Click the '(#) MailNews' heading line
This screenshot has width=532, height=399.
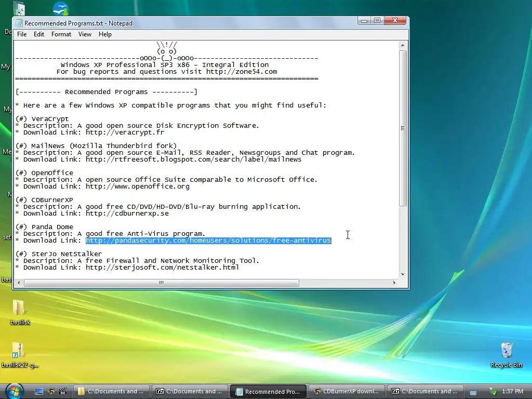pos(96,146)
